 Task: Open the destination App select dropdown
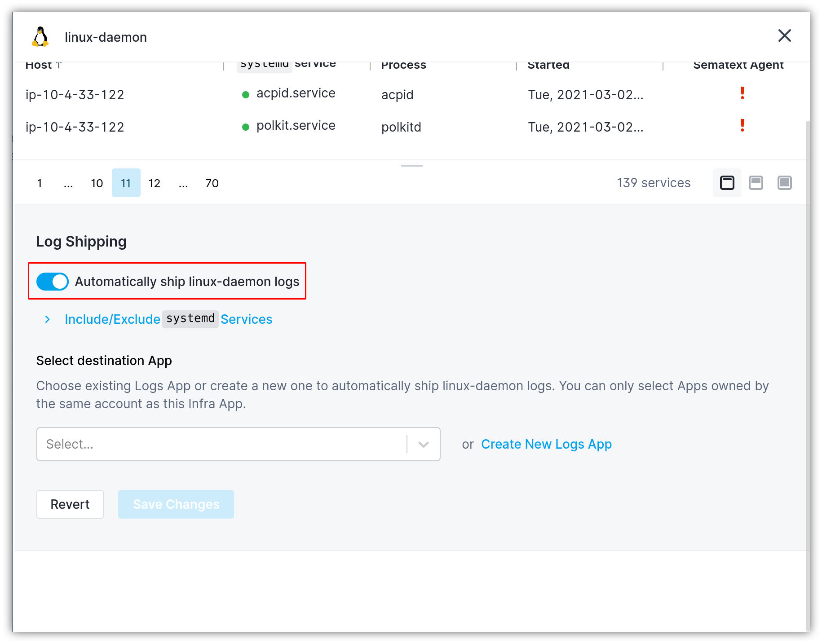click(238, 444)
